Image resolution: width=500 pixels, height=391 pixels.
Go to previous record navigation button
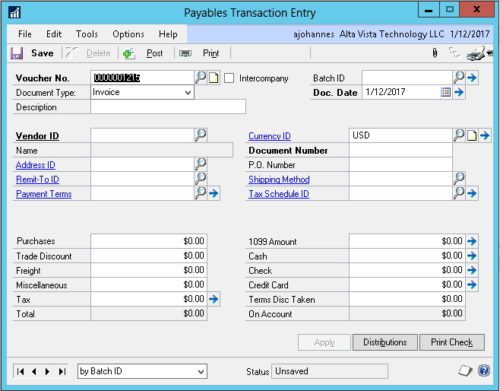(34, 371)
